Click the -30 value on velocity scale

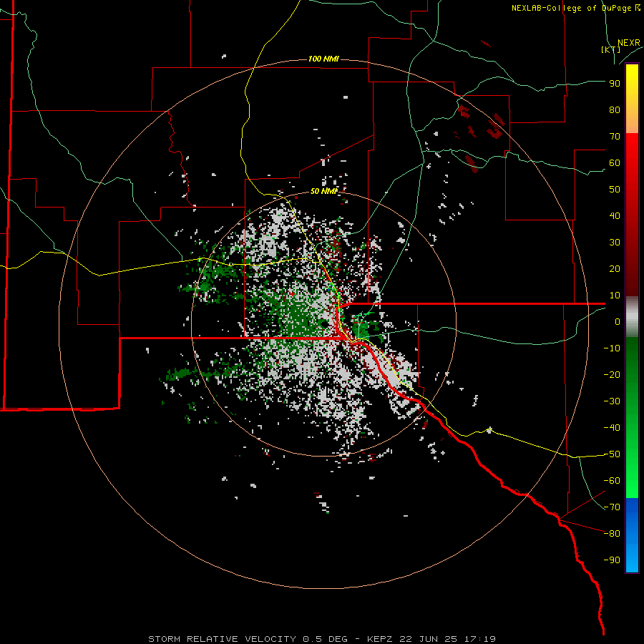point(612,401)
